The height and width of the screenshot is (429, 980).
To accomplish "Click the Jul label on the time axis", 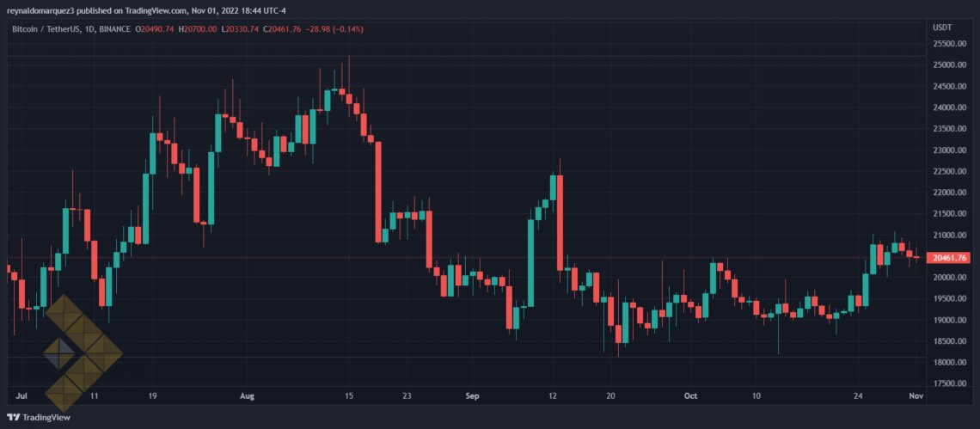I will 22,397.
